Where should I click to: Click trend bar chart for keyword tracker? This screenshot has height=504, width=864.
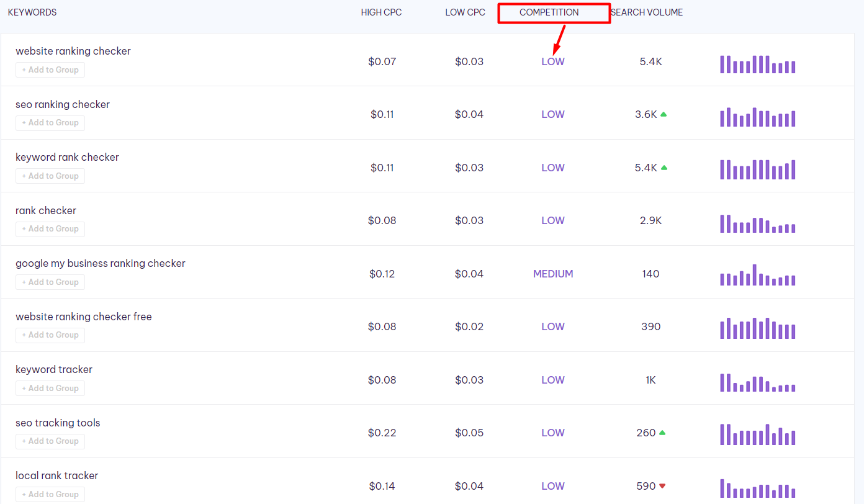point(757,382)
